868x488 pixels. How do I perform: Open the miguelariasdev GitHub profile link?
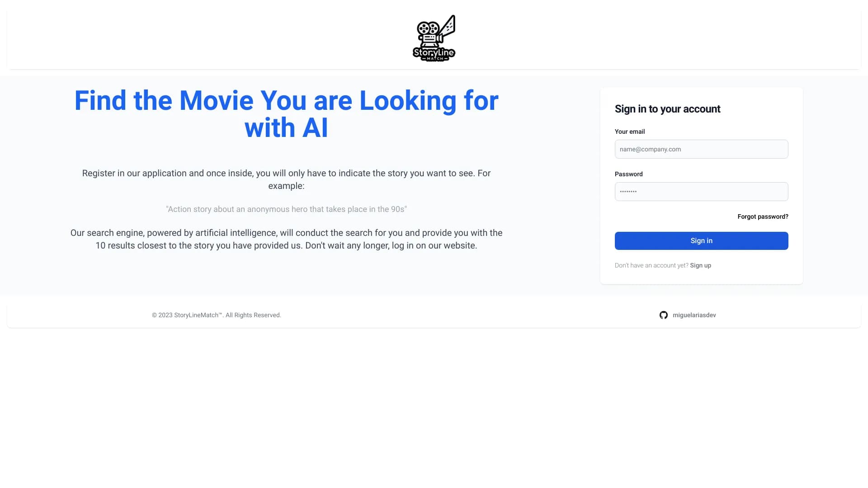tap(694, 315)
